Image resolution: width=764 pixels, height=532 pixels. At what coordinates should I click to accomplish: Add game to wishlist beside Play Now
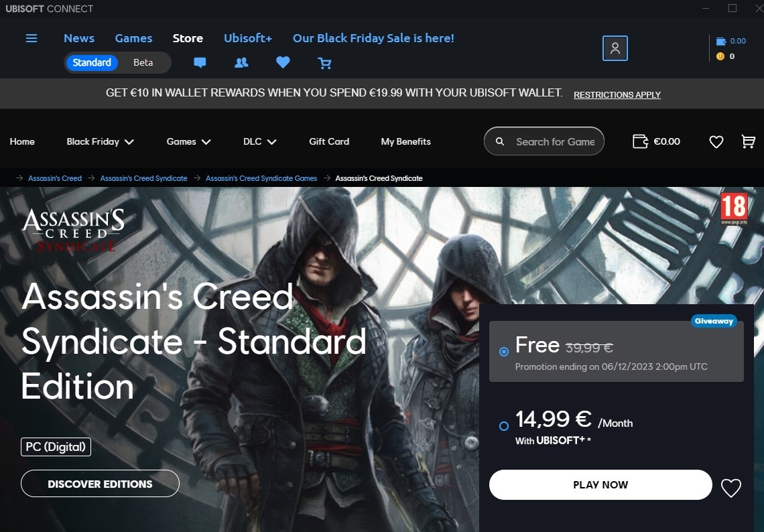pyautogui.click(x=731, y=487)
